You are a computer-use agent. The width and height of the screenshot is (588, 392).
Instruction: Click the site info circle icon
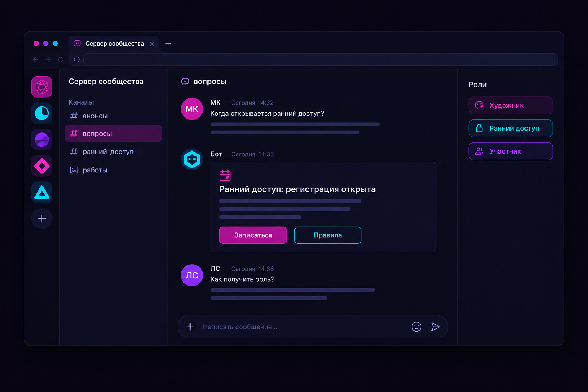(x=77, y=59)
